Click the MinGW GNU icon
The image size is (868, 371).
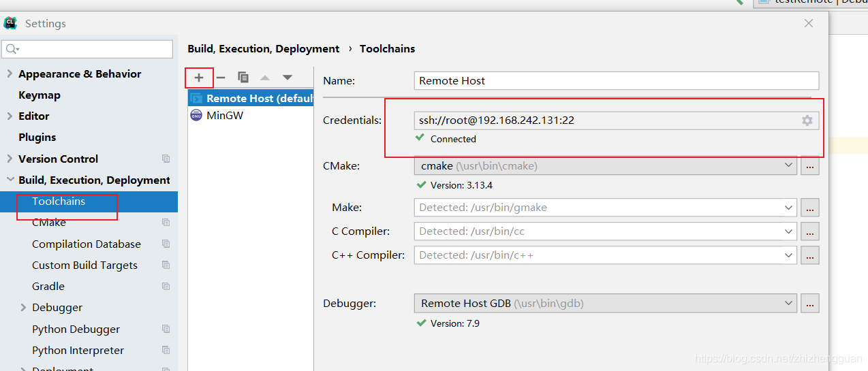[196, 116]
